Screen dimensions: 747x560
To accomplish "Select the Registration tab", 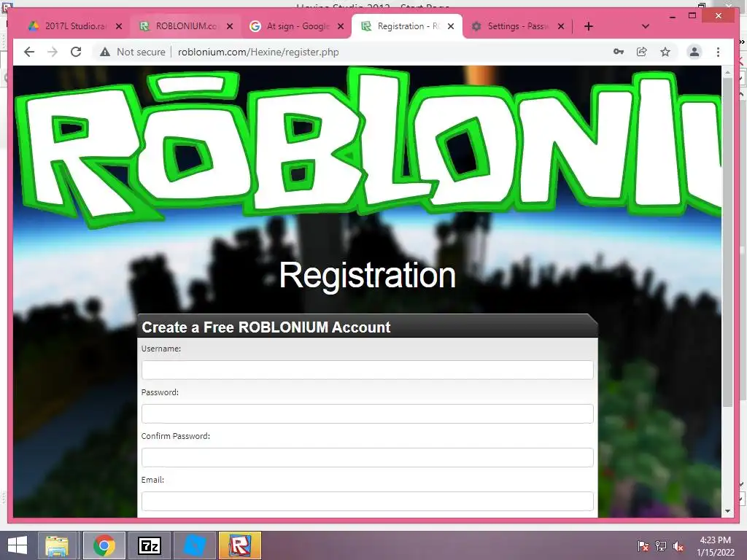I will coord(407,26).
